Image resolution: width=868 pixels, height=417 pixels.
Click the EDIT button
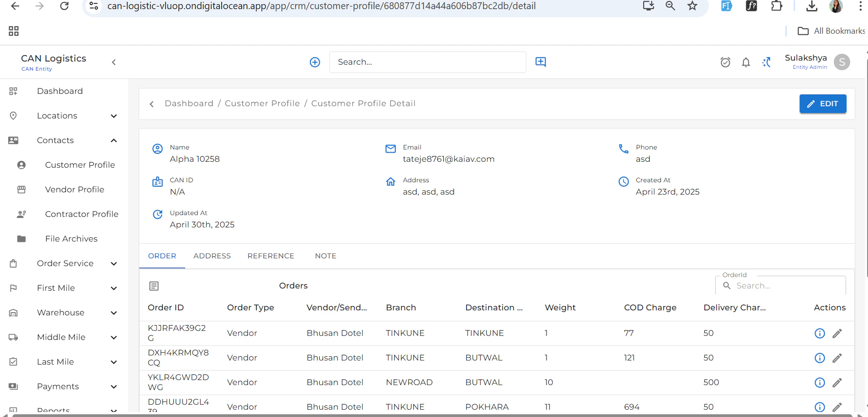pyautogui.click(x=822, y=104)
